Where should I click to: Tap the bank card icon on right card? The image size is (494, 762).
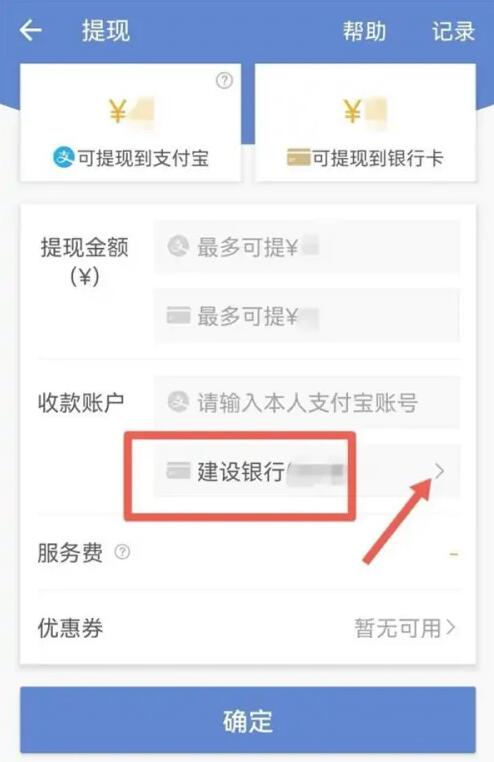pyautogui.click(x=298, y=158)
